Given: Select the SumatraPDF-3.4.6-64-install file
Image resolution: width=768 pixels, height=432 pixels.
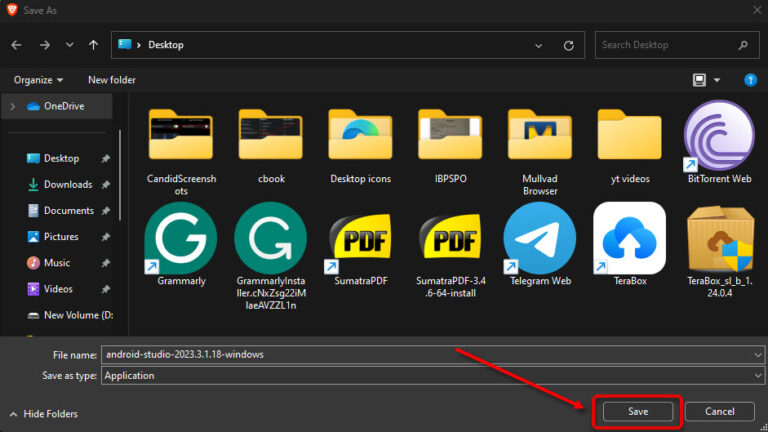Looking at the screenshot, I should click(x=451, y=256).
